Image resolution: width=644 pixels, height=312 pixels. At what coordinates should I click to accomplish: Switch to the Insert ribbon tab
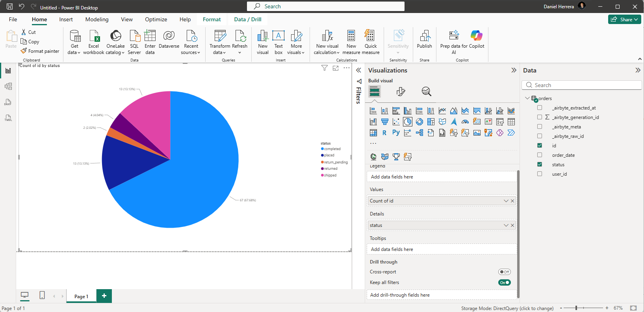pos(66,19)
